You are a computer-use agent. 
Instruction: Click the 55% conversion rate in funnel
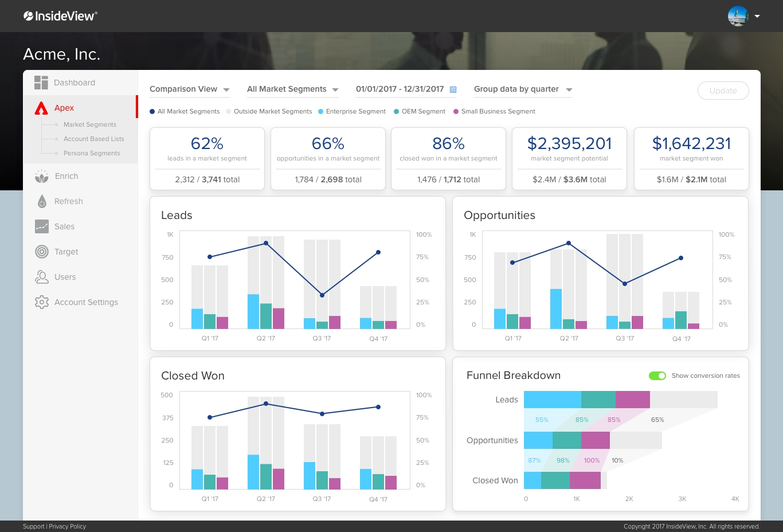coord(542,420)
